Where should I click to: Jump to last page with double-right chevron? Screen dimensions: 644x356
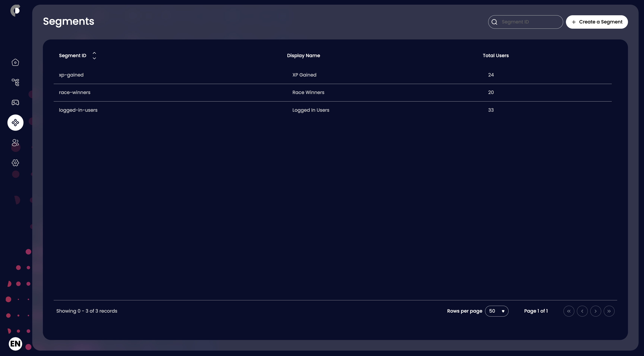coord(609,311)
